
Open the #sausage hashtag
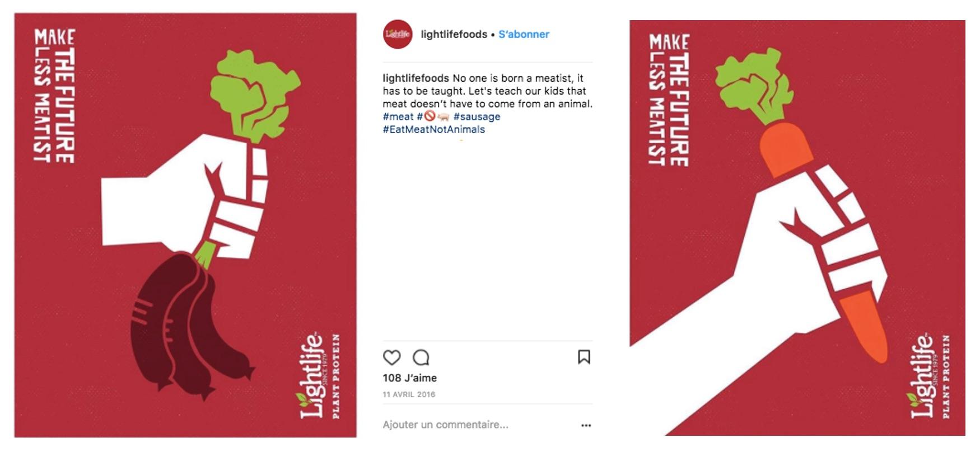(477, 116)
